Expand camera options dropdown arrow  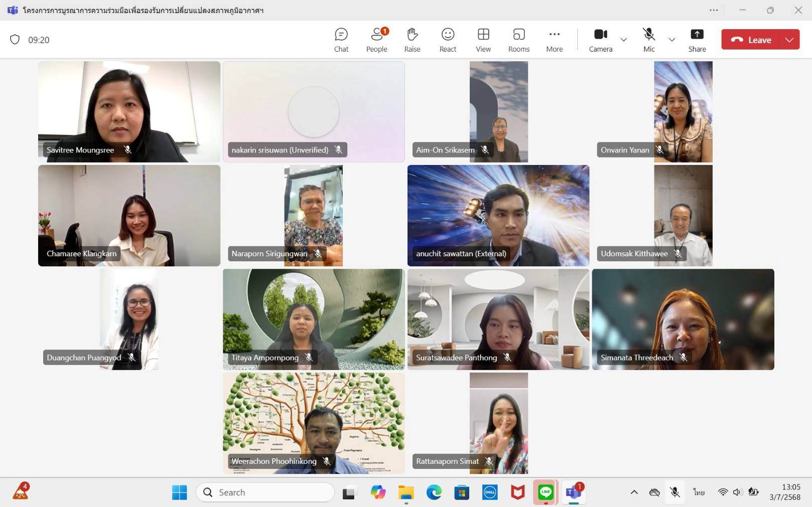(624, 40)
